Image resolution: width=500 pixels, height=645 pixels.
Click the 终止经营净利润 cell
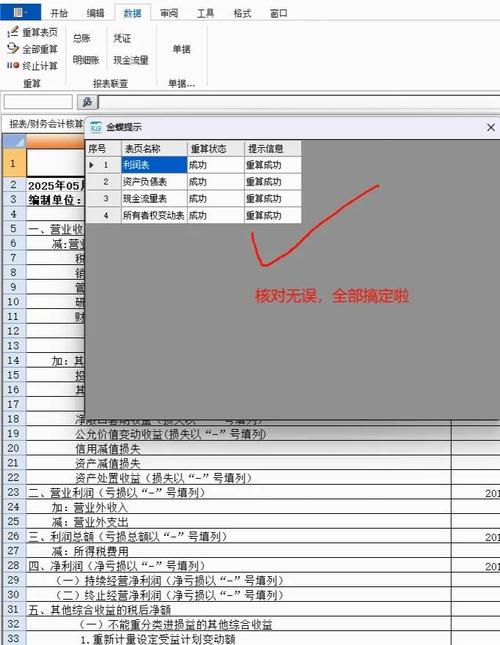[239, 595]
